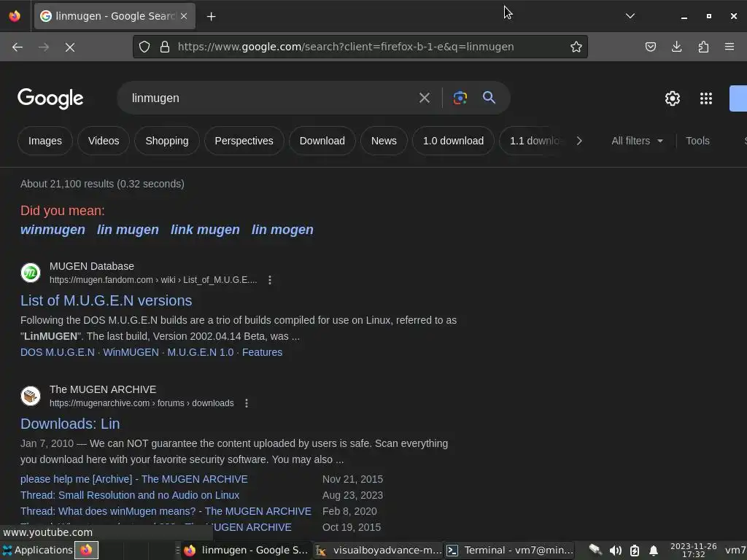Open the panel clock showing 17:32
The image size is (747, 560).
tap(693, 550)
